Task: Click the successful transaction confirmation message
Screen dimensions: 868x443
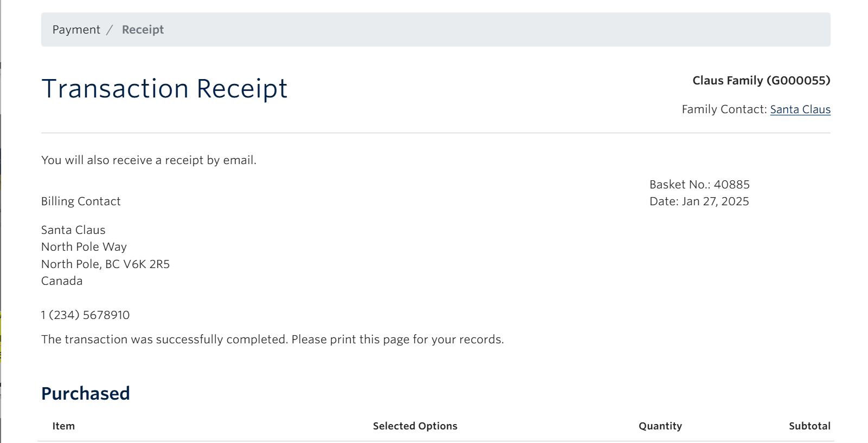Action: [272, 339]
